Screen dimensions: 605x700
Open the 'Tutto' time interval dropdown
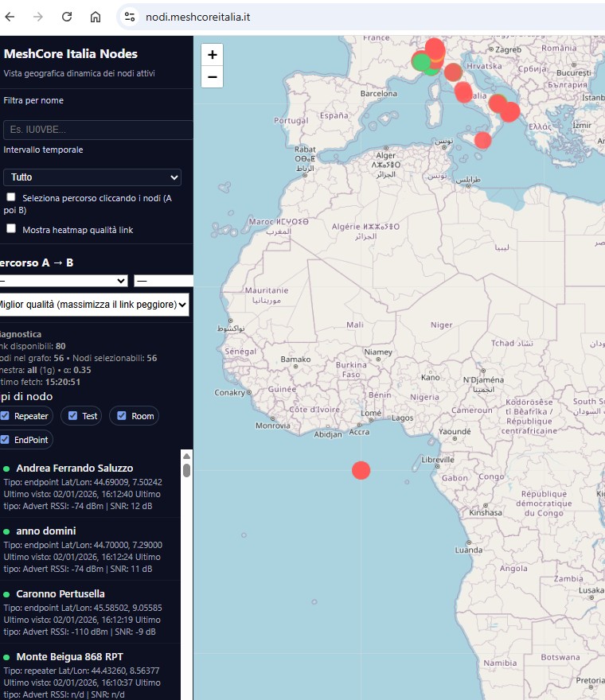point(92,177)
